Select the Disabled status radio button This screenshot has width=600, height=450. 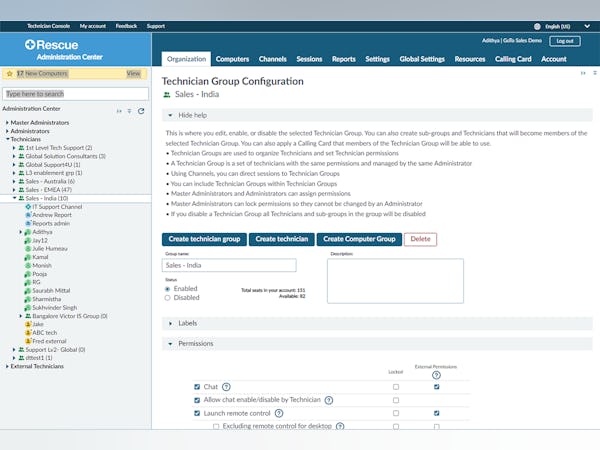[167, 298]
